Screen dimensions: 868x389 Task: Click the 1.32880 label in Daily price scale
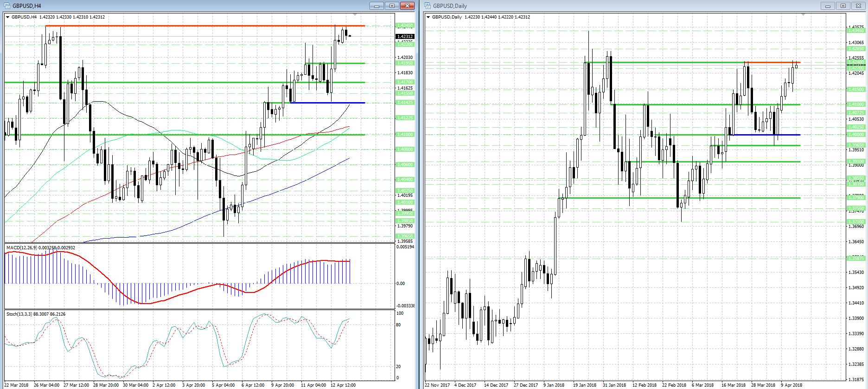click(856, 349)
